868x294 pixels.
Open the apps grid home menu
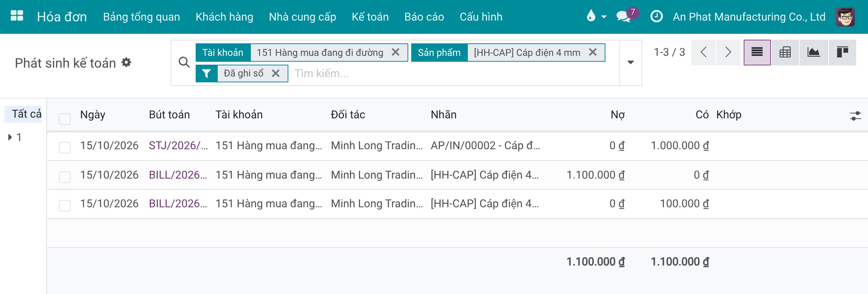point(17,16)
